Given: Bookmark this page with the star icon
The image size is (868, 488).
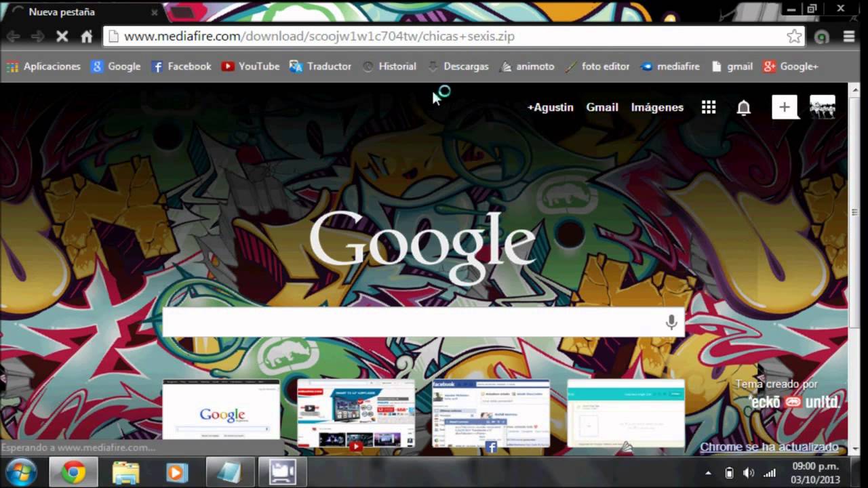Looking at the screenshot, I should pos(794,37).
